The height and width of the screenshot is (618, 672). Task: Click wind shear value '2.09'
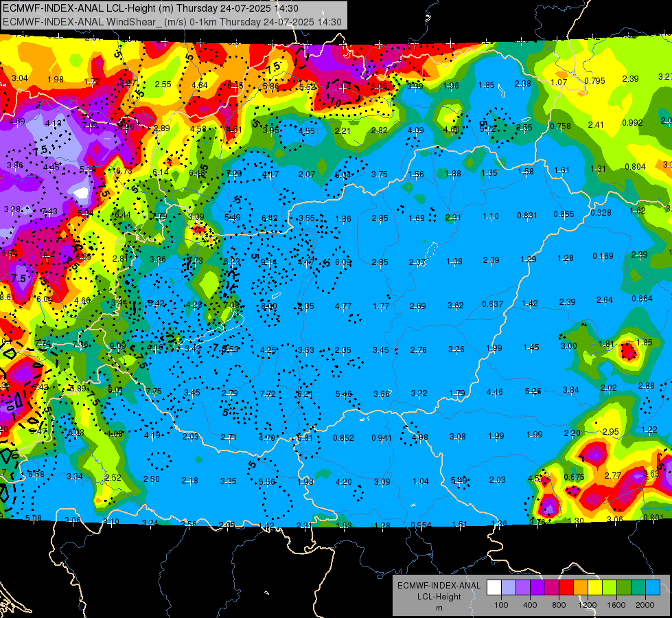point(491,260)
